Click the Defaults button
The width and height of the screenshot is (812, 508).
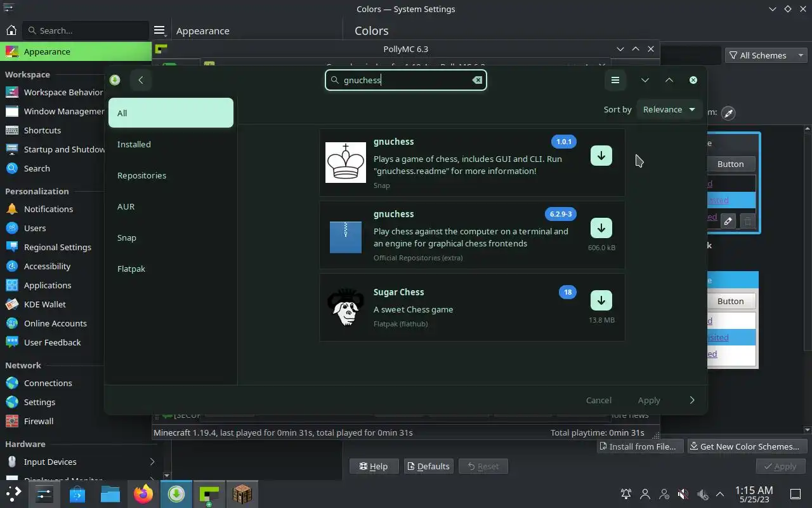tap(428, 466)
